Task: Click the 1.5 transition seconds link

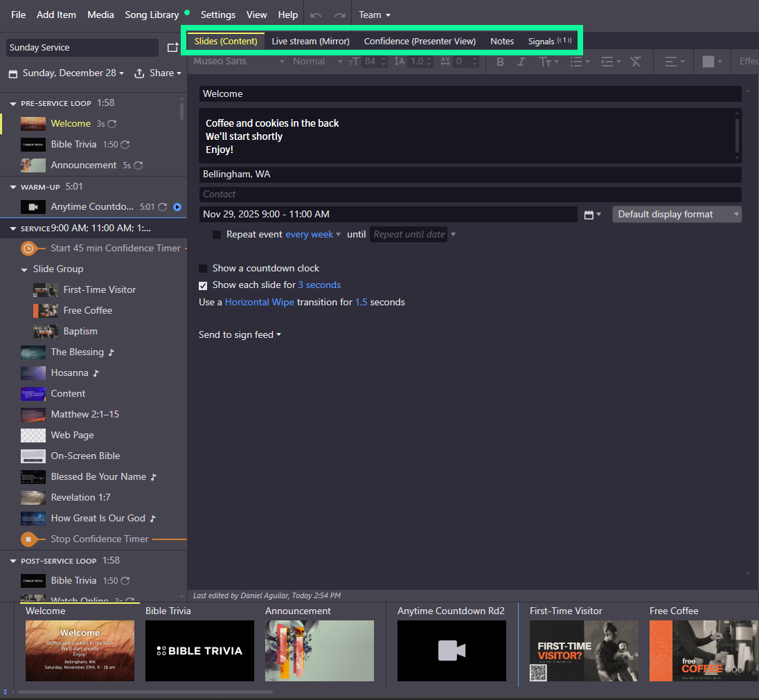Action: [361, 303]
